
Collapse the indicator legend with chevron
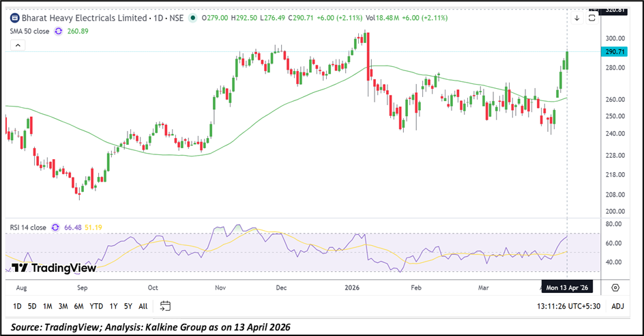coord(18,45)
